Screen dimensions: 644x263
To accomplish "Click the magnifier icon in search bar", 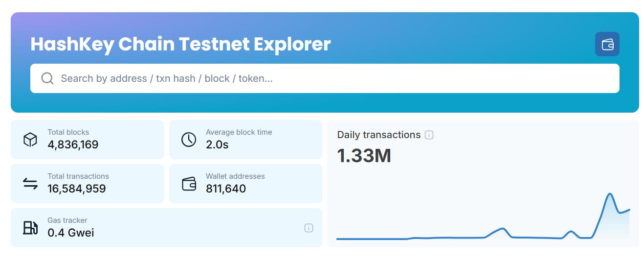I will pos(47,78).
